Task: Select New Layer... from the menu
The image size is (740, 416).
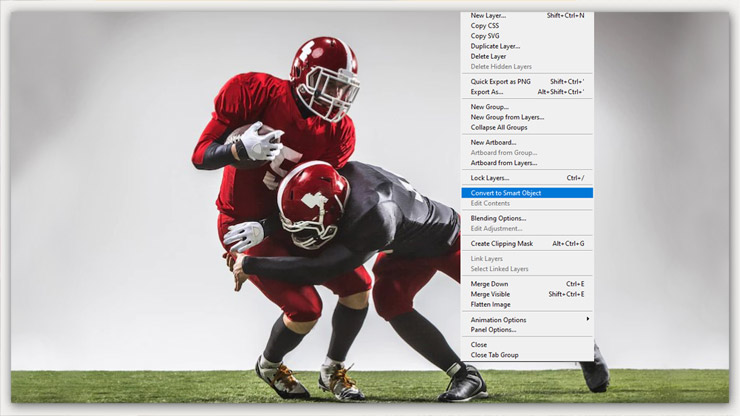Action: pyautogui.click(x=488, y=16)
